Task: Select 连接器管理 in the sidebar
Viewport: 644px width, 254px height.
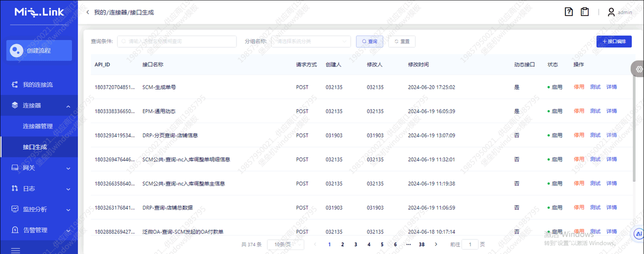Action: coord(38,126)
